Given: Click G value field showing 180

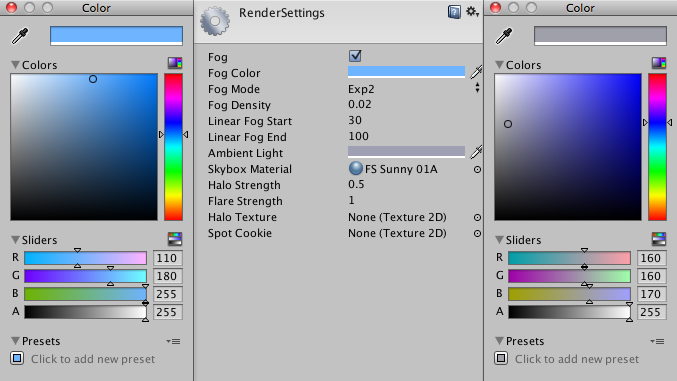Looking at the screenshot, I should 168,276.
